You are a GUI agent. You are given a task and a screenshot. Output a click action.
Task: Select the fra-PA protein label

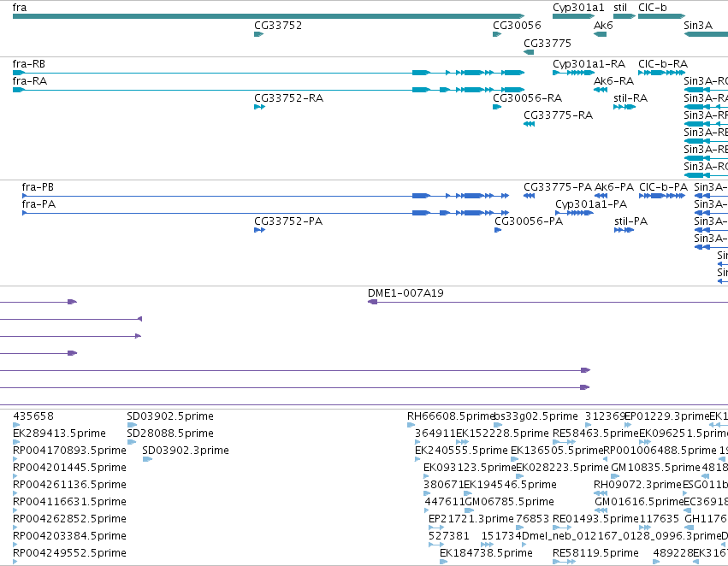tap(38, 204)
